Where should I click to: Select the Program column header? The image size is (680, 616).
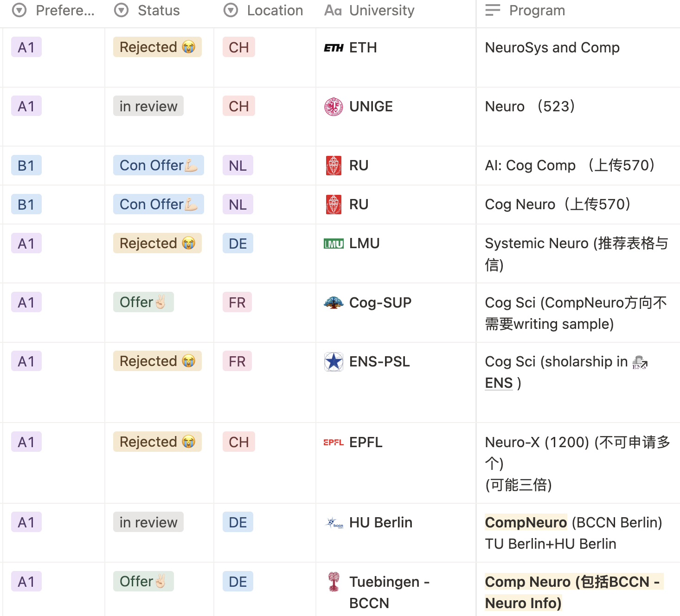click(525, 10)
